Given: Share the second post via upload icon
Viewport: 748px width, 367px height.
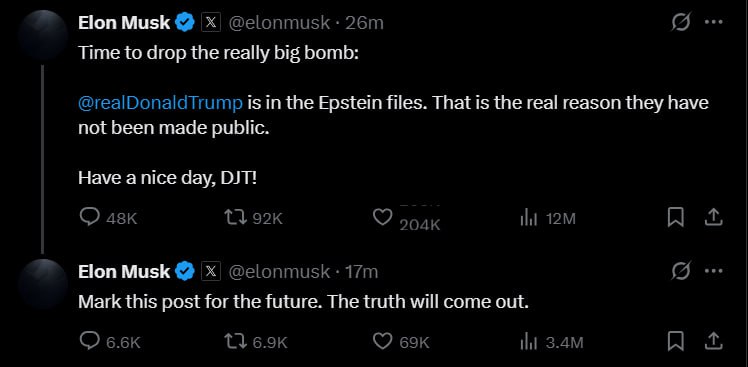Looking at the screenshot, I should [x=713, y=342].
